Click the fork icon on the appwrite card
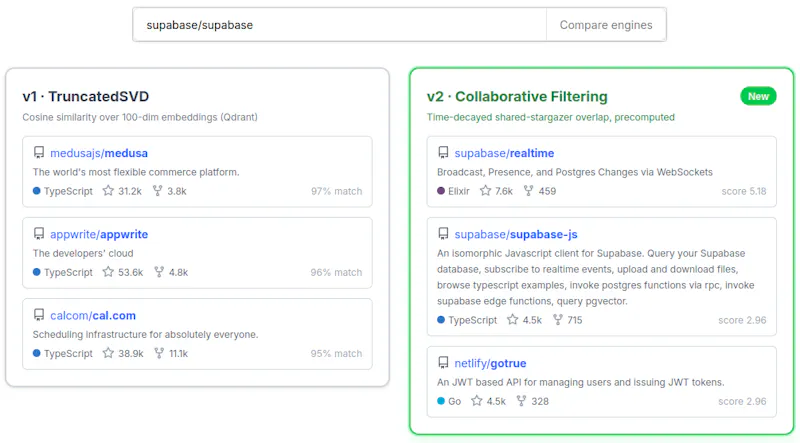 159,272
